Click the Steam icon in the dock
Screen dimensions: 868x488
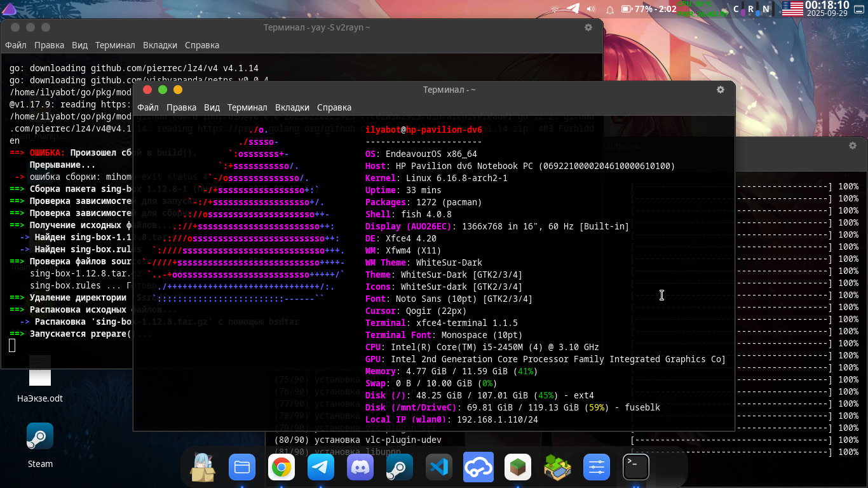pos(400,468)
